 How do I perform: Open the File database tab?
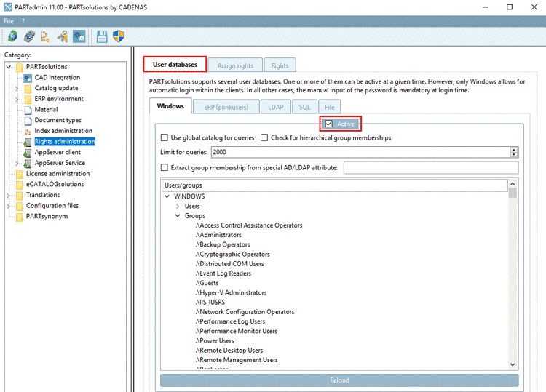point(329,107)
